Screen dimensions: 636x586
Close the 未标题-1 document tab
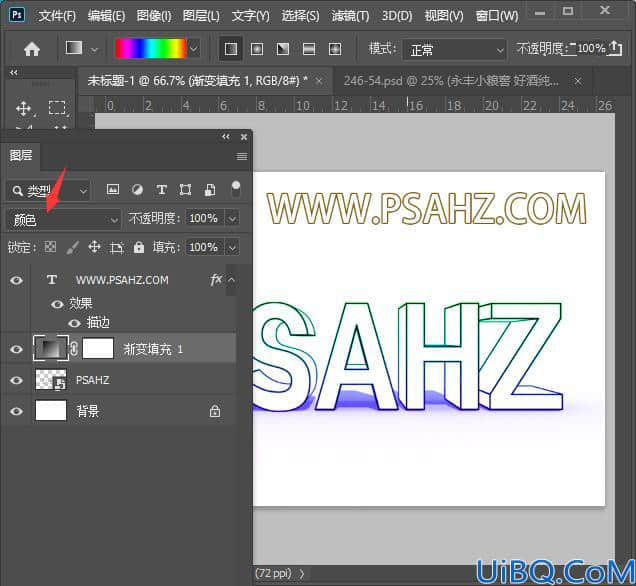click(x=319, y=82)
